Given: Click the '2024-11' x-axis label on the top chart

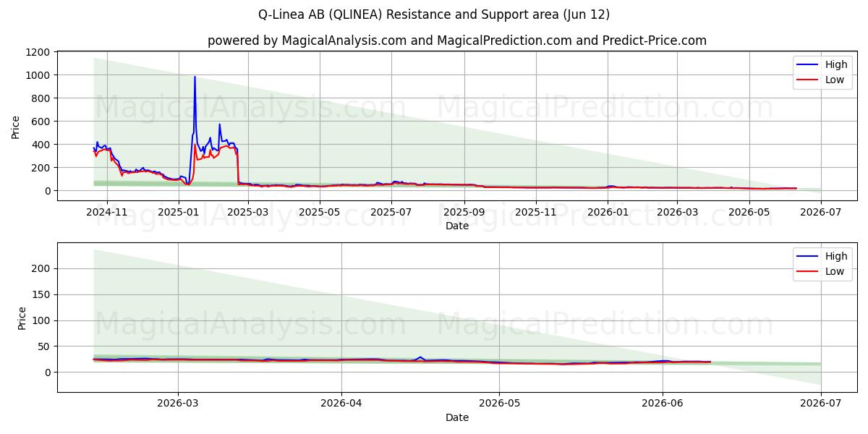Looking at the screenshot, I should (107, 213).
